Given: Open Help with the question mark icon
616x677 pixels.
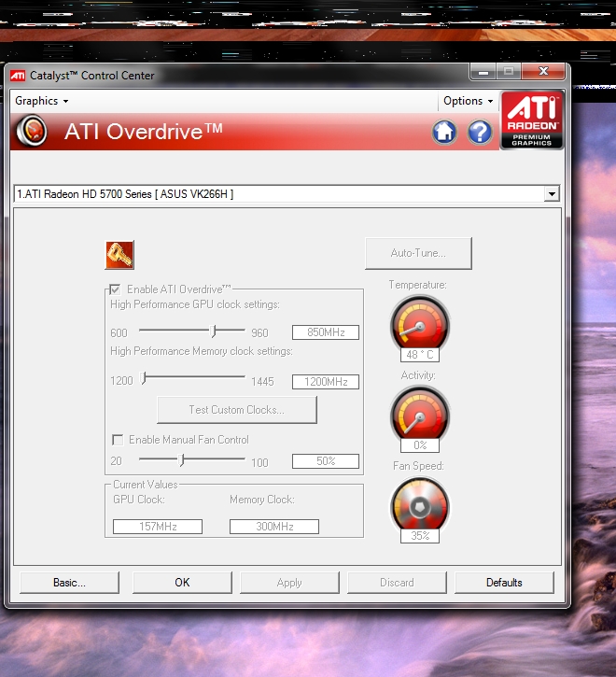Looking at the screenshot, I should tap(480, 132).
